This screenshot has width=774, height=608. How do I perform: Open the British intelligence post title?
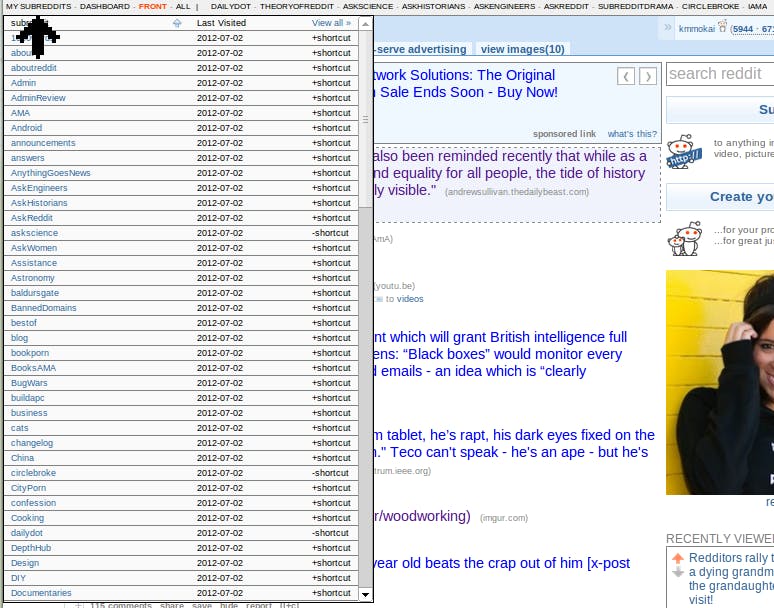499,354
